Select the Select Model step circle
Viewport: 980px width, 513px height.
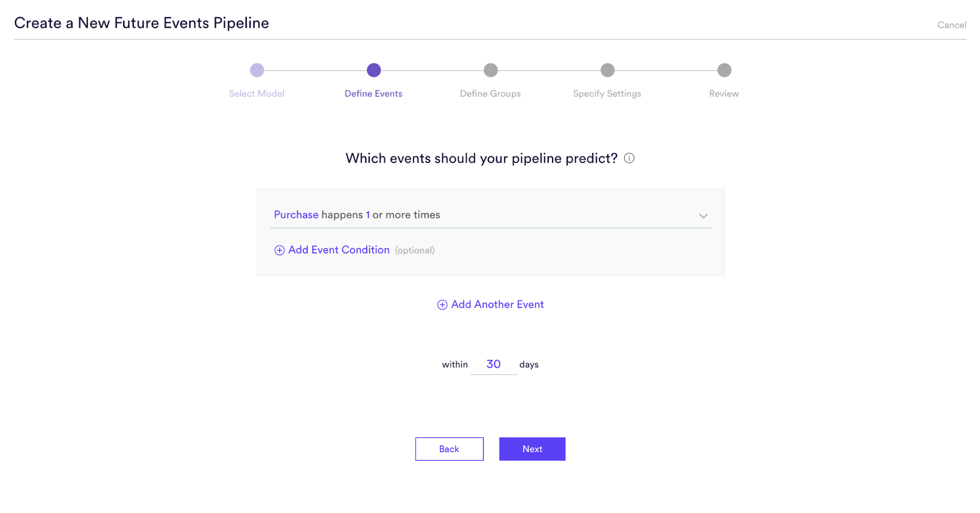pyautogui.click(x=256, y=70)
